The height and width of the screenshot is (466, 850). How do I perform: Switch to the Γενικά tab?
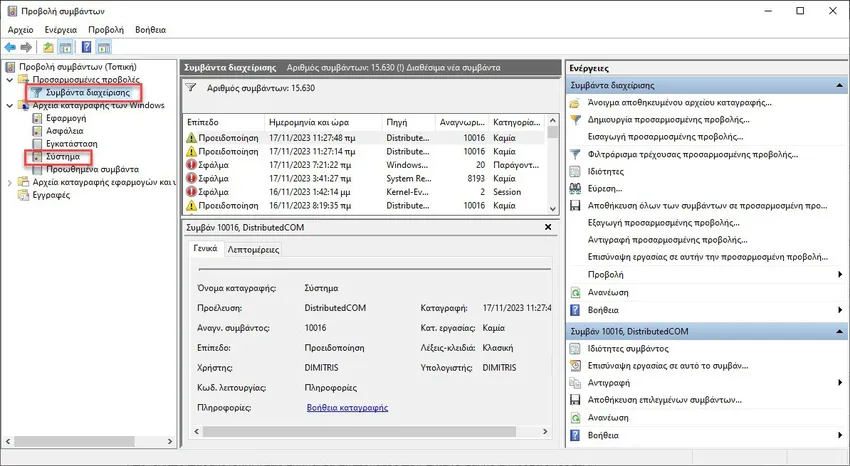(205, 249)
